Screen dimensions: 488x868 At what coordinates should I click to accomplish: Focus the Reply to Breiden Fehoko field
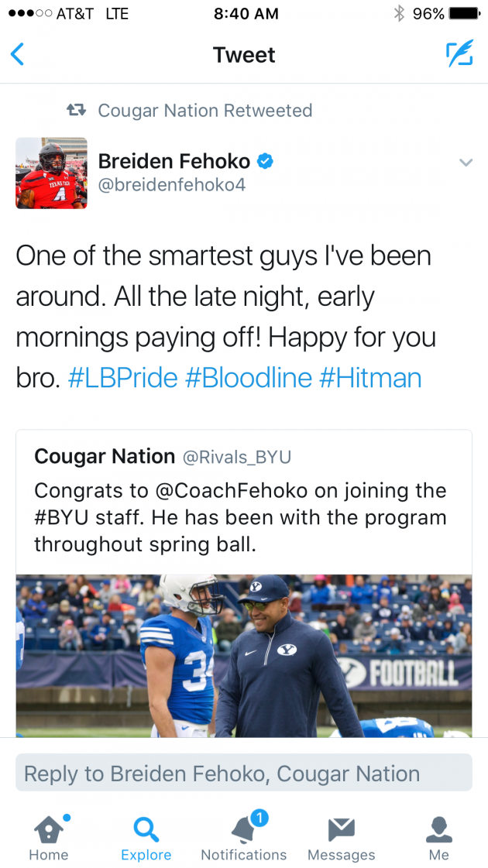coord(244,773)
